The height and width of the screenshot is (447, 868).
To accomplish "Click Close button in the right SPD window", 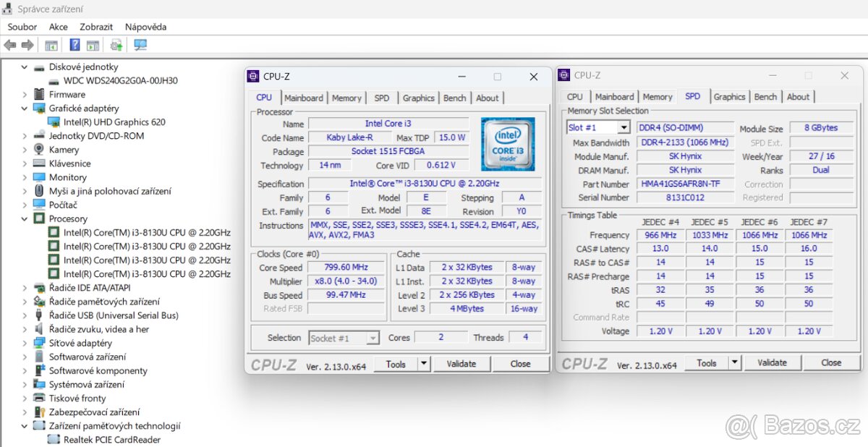I will click(830, 363).
